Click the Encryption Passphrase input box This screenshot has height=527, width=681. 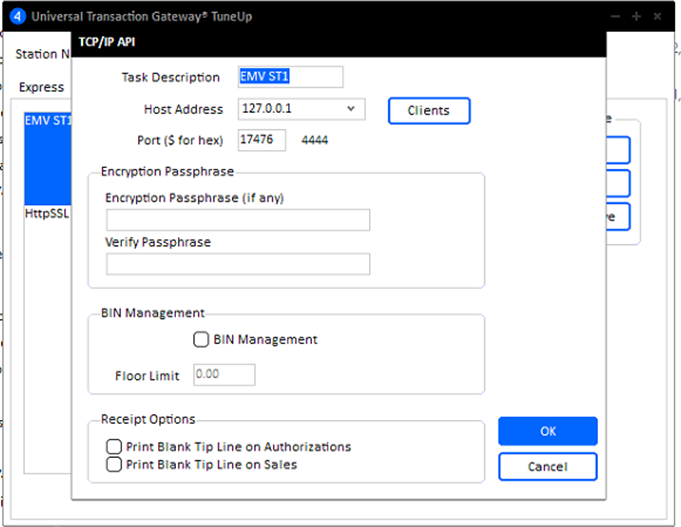(x=238, y=220)
